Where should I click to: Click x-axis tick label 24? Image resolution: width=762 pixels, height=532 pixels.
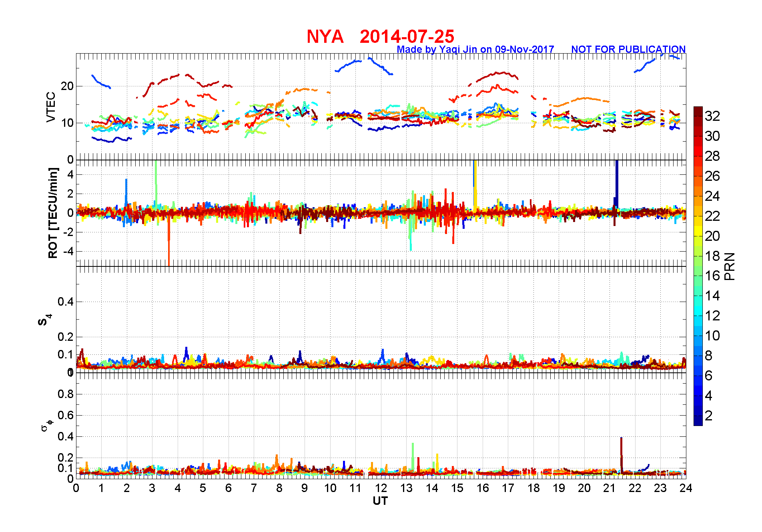tap(686, 488)
